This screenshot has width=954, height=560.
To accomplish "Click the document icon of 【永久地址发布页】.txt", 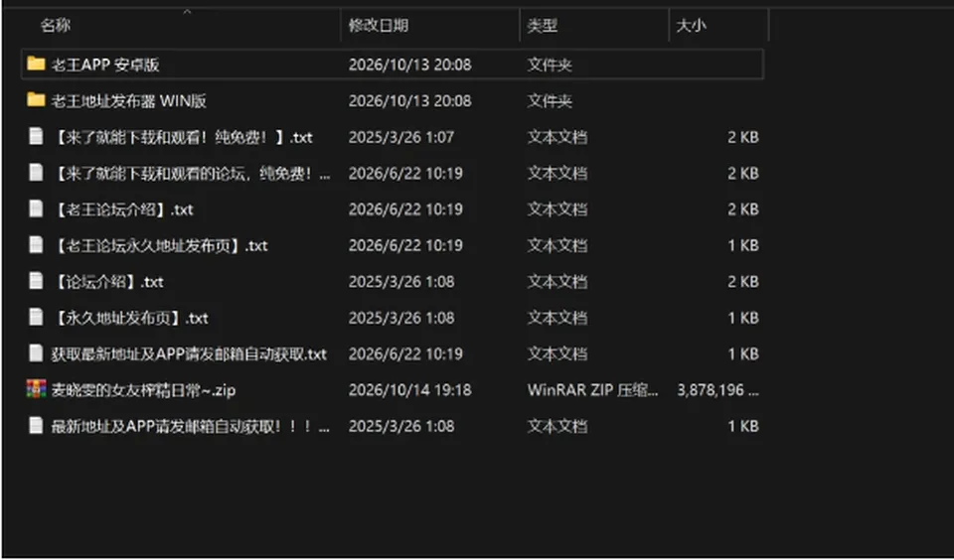I will coord(36,318).
